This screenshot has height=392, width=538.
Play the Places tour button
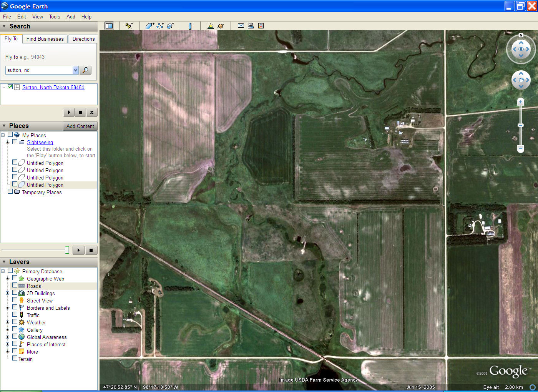pyautogui.click(x=79, y=250)
